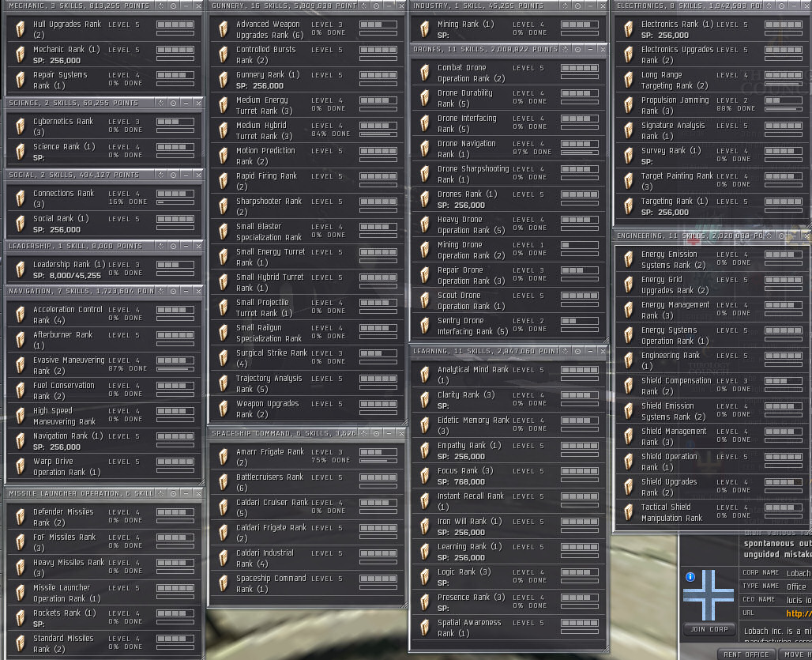The width and height of the screenshot is (812, 660).
Task: Open the orange corporation URL link
Action: pos(799,613)
